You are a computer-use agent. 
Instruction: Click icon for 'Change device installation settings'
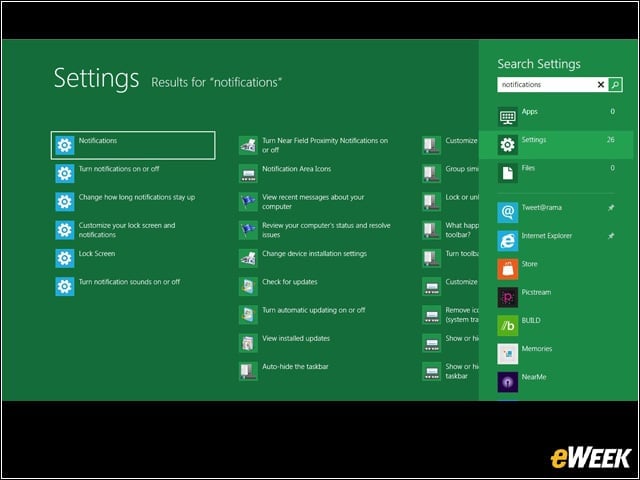248,258
